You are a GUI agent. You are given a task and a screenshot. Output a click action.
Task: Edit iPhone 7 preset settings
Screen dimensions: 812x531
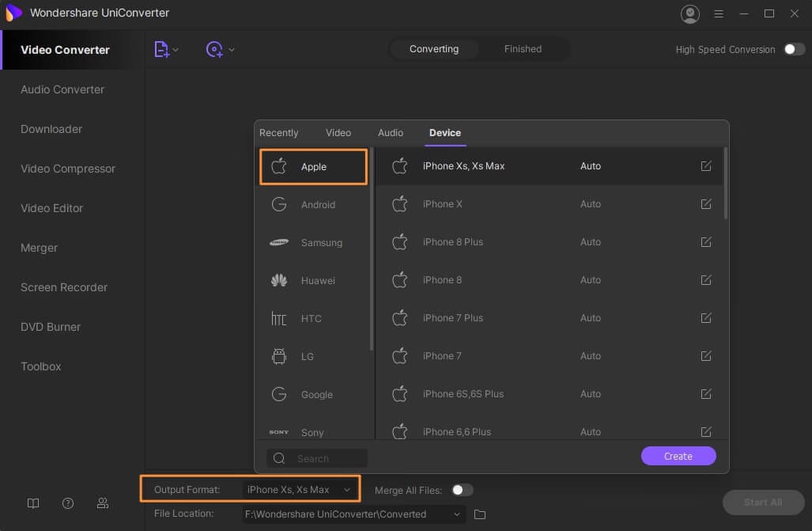706,356
